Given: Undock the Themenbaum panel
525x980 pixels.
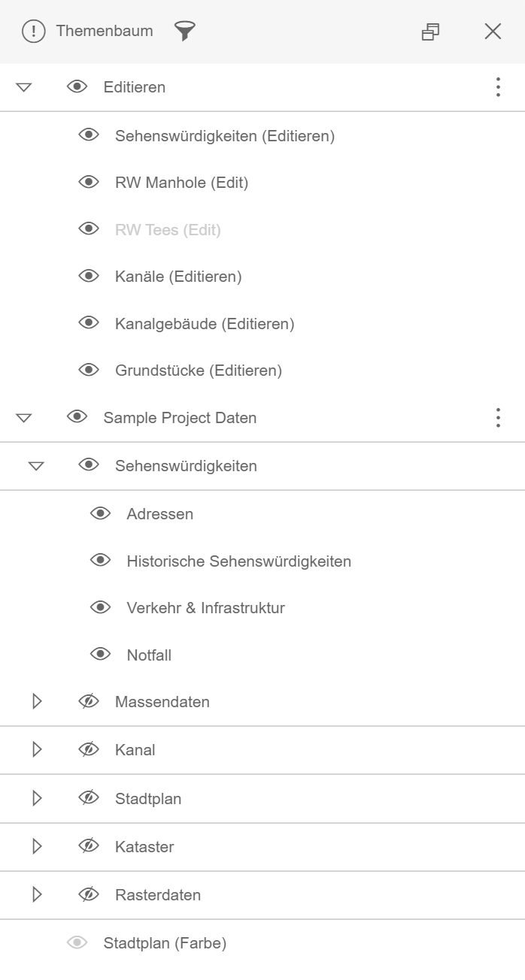Looking at the screenshot, I should [431, 32].
